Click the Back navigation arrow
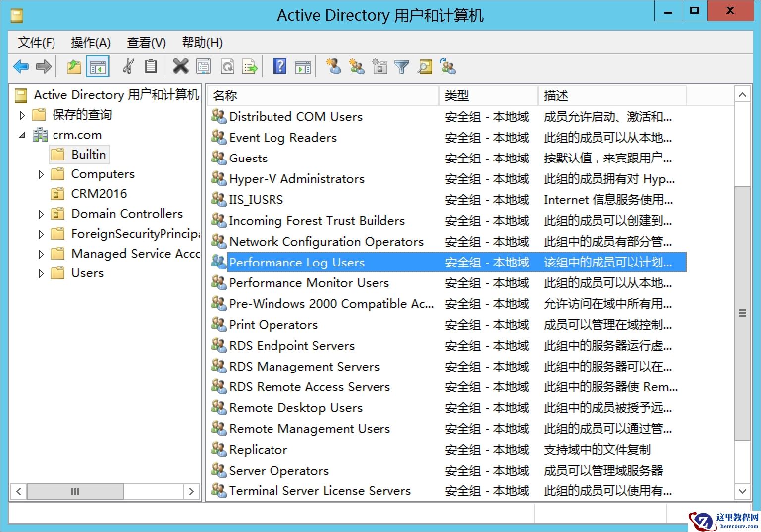This screenshot has height=532, width=761. [x=21, y=67]
